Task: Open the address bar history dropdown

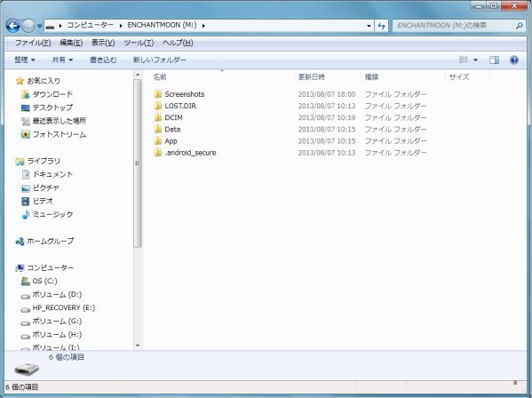Action: 369,26
